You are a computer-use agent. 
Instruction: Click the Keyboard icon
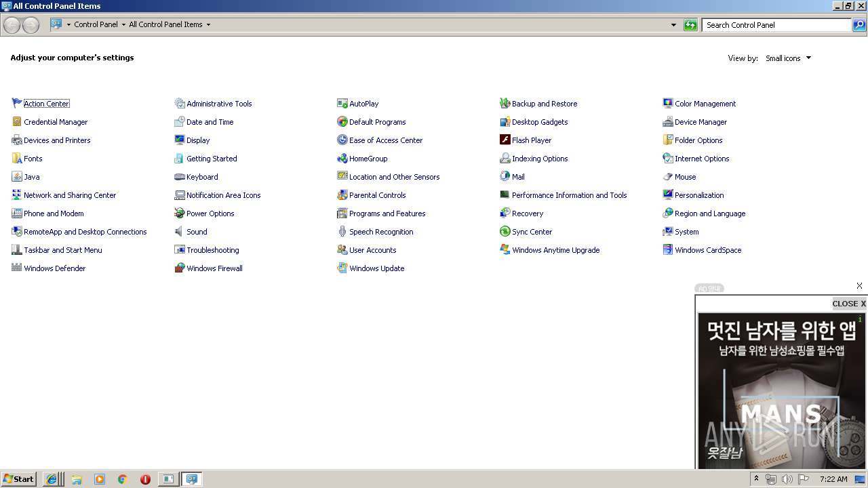(x=180, y=176)
